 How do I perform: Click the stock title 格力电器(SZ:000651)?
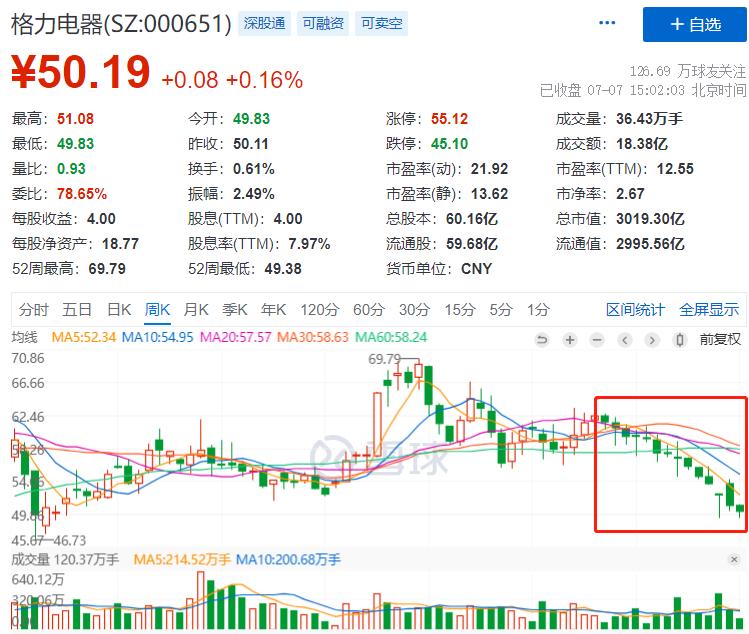121,24
